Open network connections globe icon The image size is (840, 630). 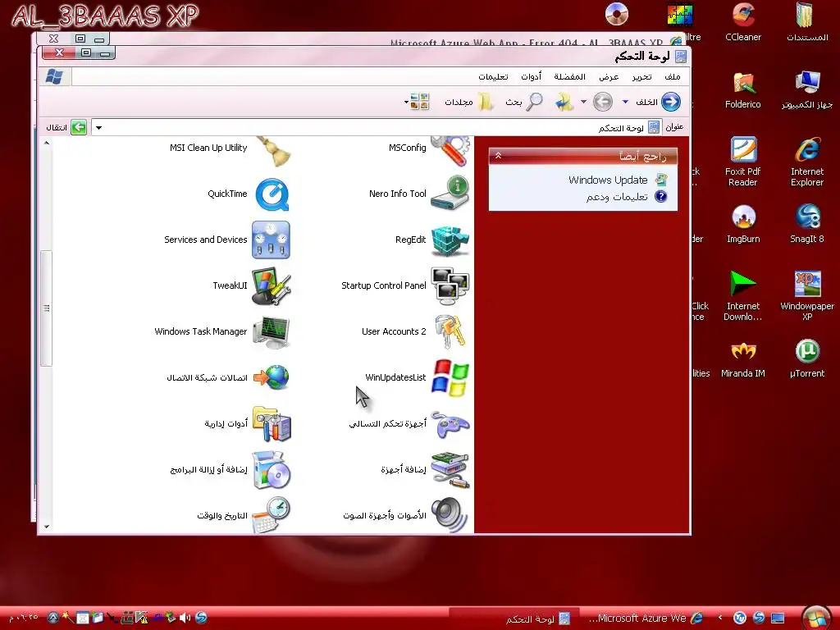tap(271, 377)
